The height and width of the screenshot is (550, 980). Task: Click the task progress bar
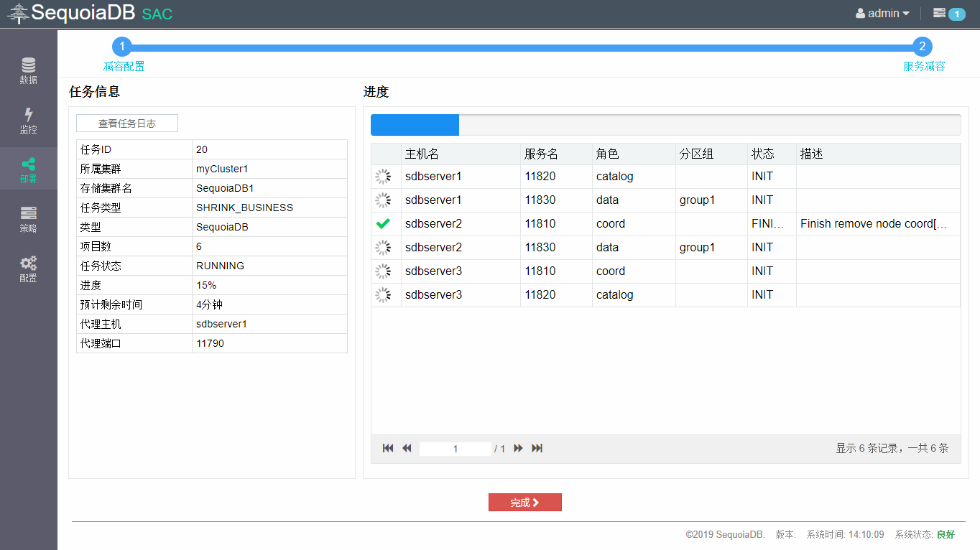click(665, 125)
